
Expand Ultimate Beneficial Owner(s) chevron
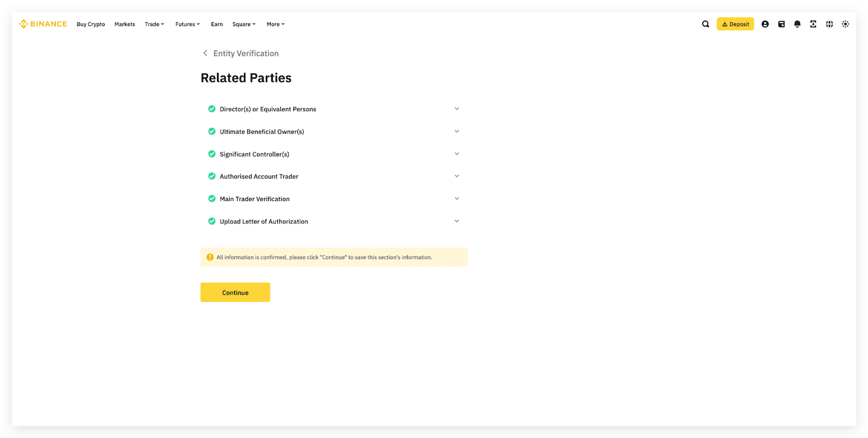457,131
